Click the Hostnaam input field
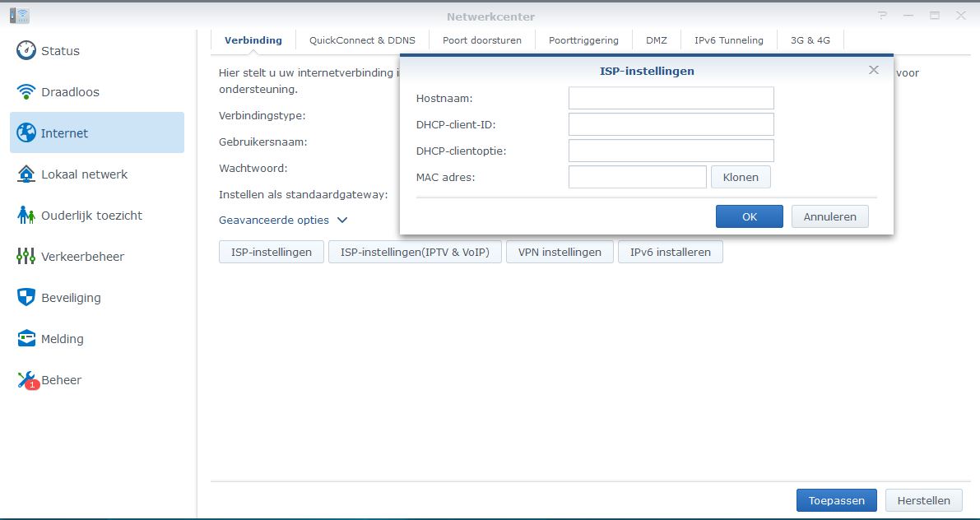 tap(671, 99)
